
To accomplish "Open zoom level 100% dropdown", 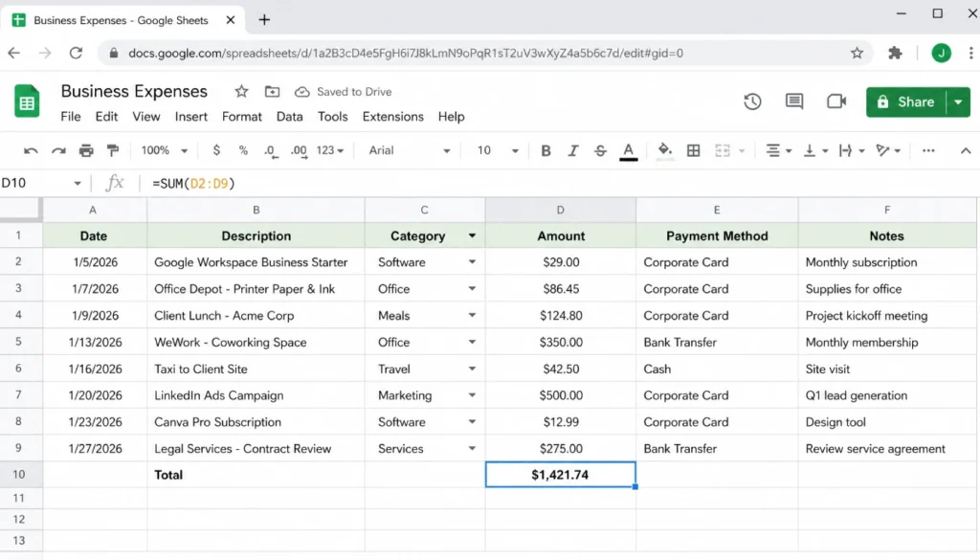I will point(165,150).
